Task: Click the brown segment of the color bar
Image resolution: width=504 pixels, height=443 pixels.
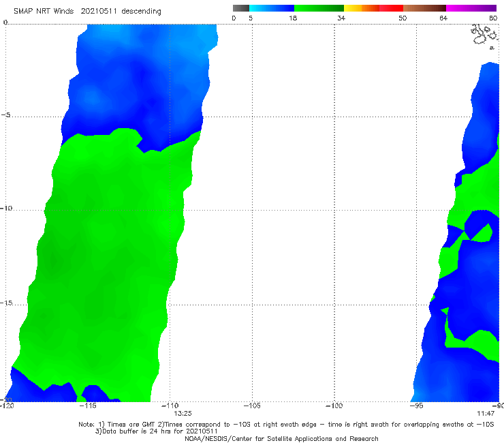Action: [x=424, y=8]
